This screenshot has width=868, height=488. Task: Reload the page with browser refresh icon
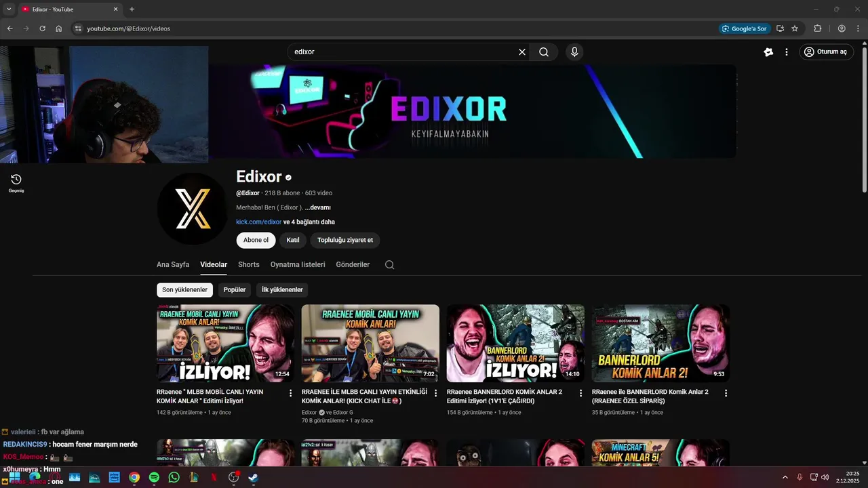tap(42, 28)
